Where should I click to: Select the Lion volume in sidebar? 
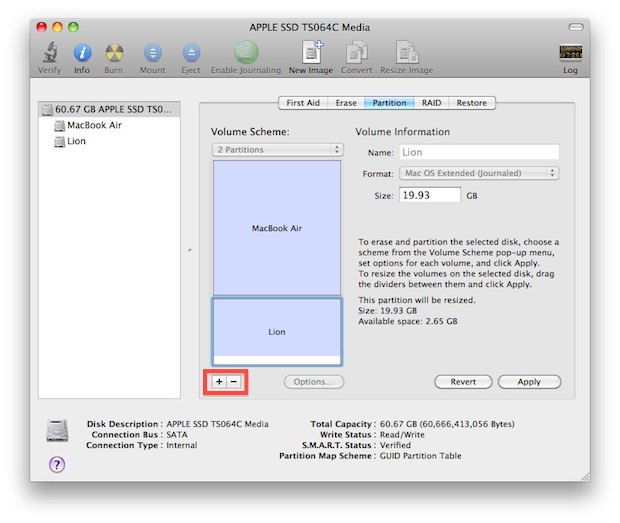[x=70, y=141]
